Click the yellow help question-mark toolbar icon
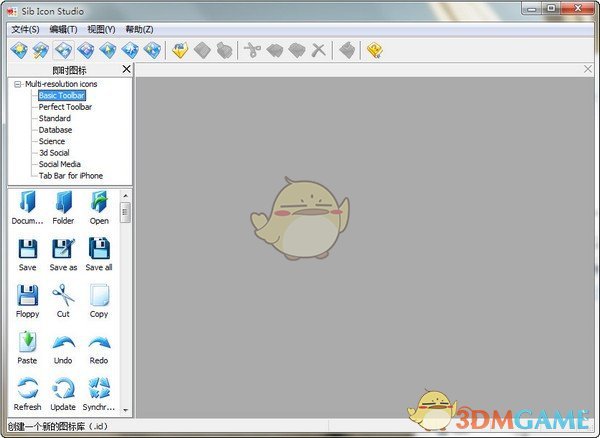Viewport: 600px width, 438px height. pos(375,50)
